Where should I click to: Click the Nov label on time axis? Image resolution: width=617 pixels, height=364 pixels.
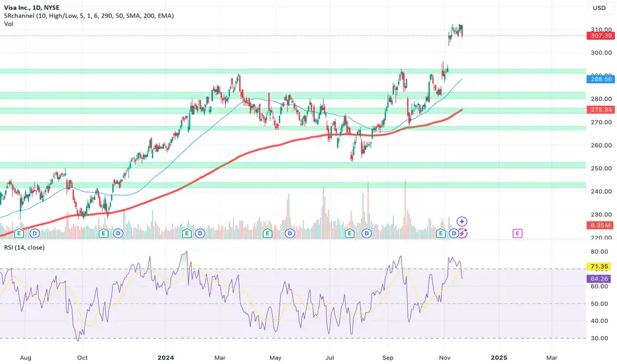pos(445,357)
